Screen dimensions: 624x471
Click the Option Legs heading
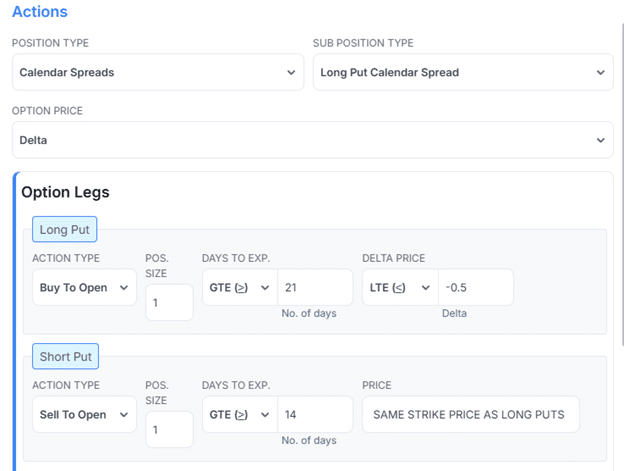(x=65, y=192)
